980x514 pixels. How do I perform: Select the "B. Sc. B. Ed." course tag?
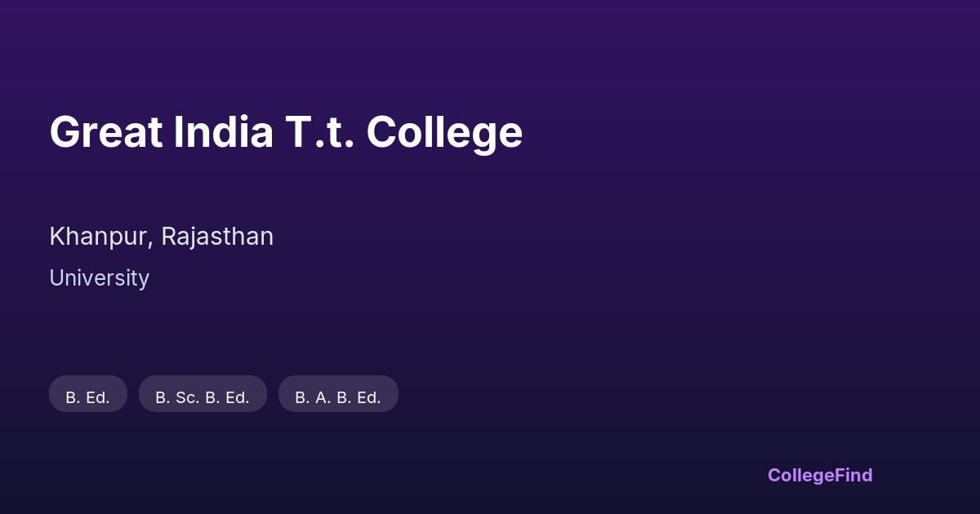(x=203, y=397)
